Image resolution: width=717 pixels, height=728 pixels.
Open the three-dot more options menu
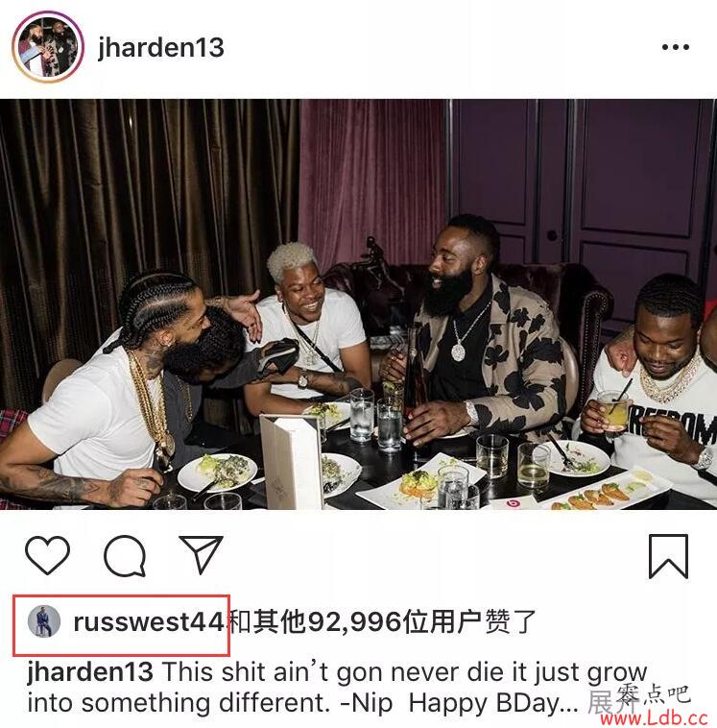click(675, 47)
